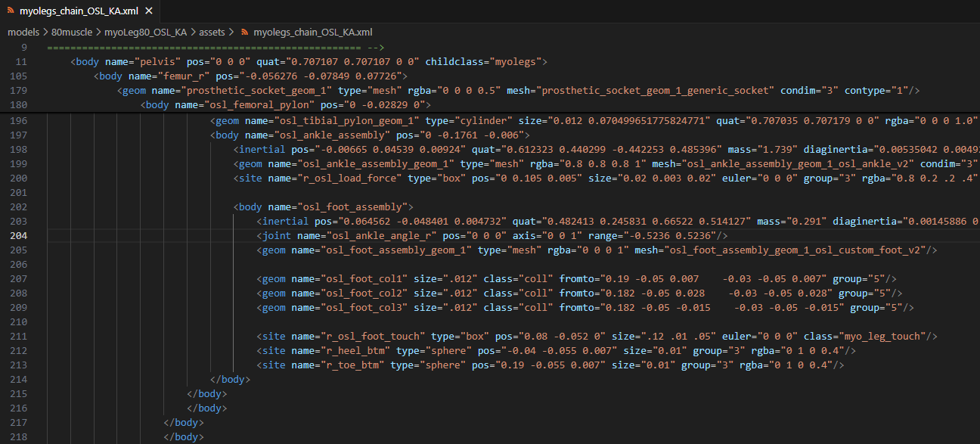Image resolution: width=980 pixels, height=444 pixels.
Task: Open the models breadcrumb segment
Action: click(x=24, y=33)
